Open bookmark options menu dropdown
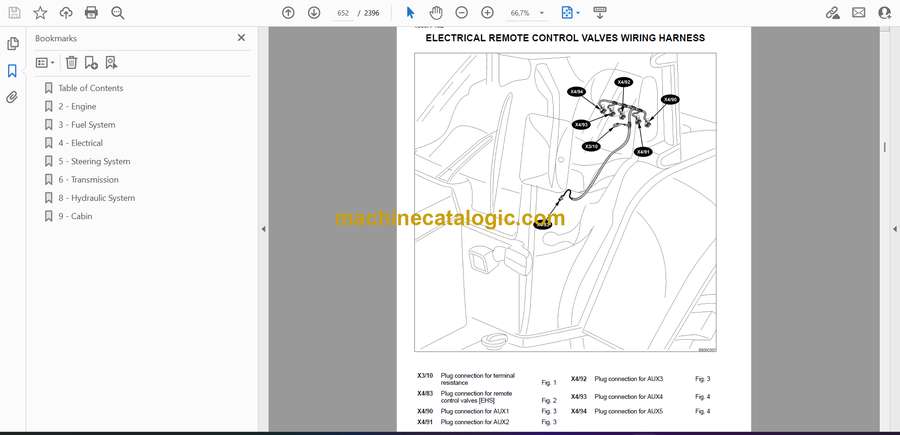Viewport: 900px width, 435px height. coord(45,63)
